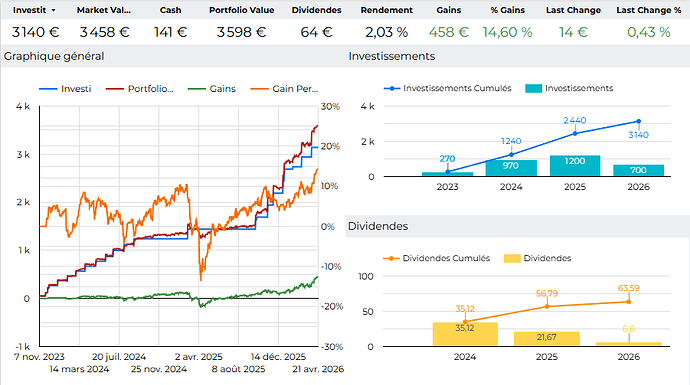Select the 2,03 % rendement value

click(386, 32)
